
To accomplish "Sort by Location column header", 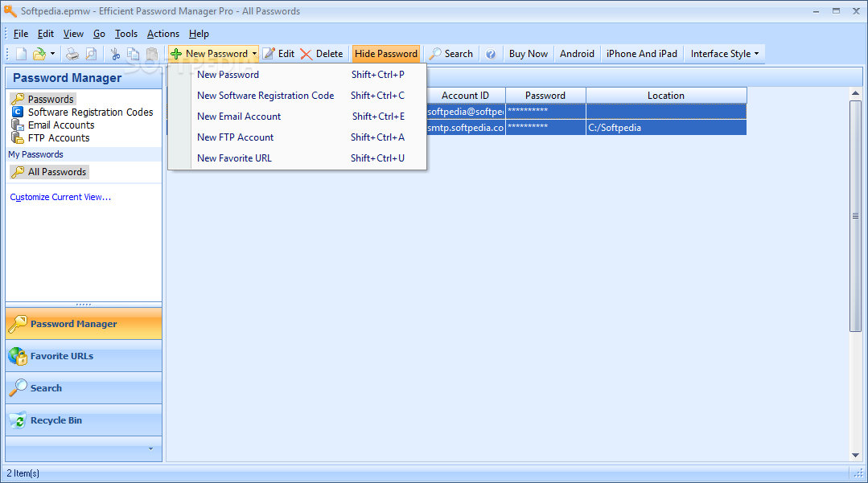I will [x=666, y=96].
